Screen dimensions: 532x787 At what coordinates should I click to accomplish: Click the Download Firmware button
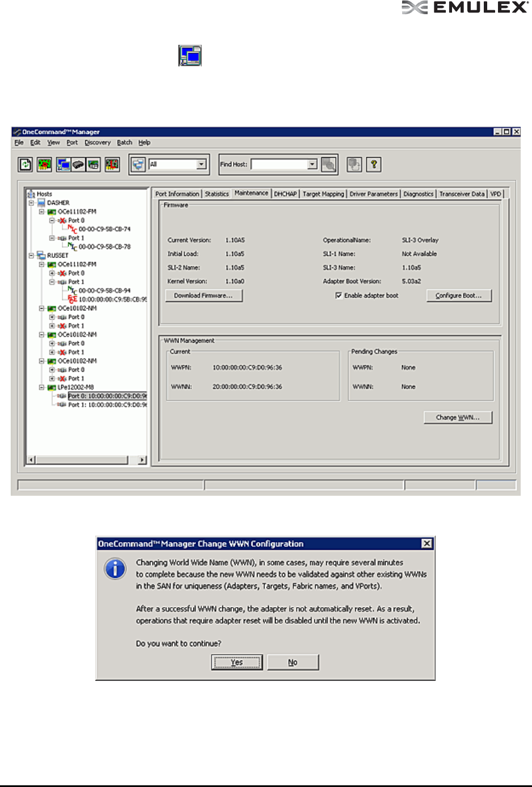(204, 296)
